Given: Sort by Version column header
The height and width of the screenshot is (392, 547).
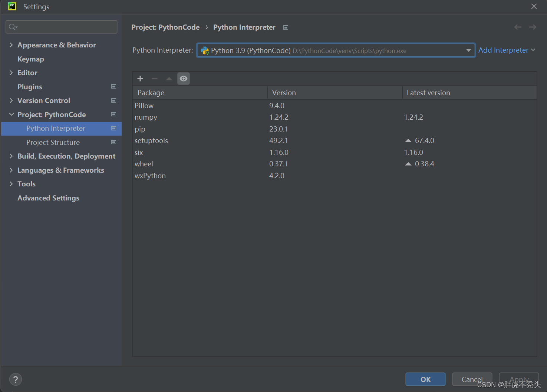Looking at the screenshot, I should point(335,93).
